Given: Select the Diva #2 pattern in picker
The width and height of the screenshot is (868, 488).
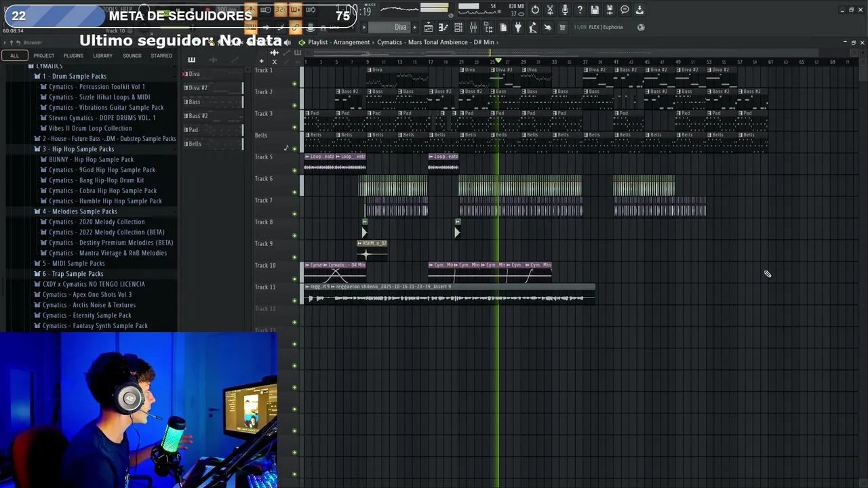Looking at the screenshot, I should click(x=212, y=87).
